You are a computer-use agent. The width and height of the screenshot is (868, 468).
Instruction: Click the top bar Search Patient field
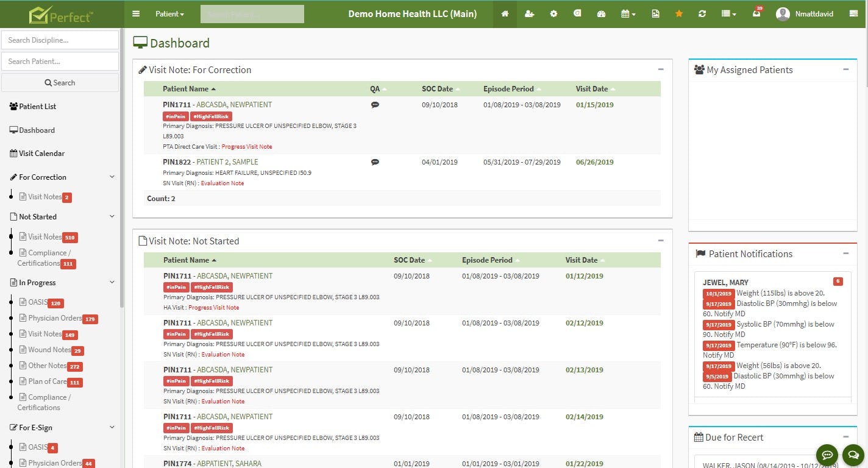(252, 14)
